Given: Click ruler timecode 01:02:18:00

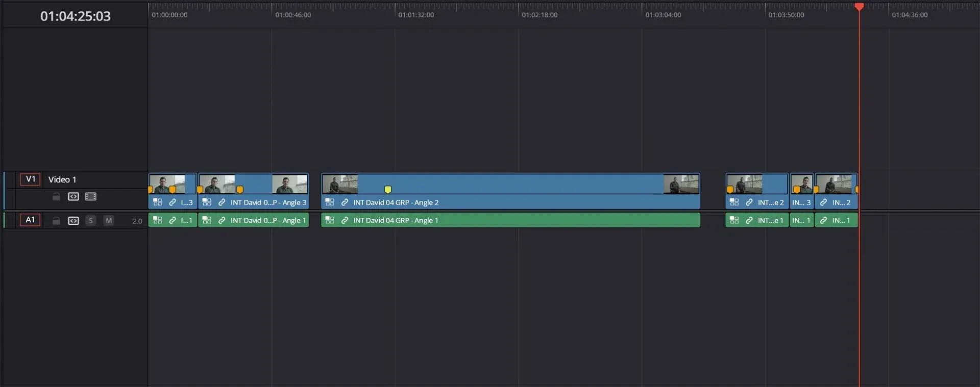Looking at the screenshot, I should click(540, 15).
